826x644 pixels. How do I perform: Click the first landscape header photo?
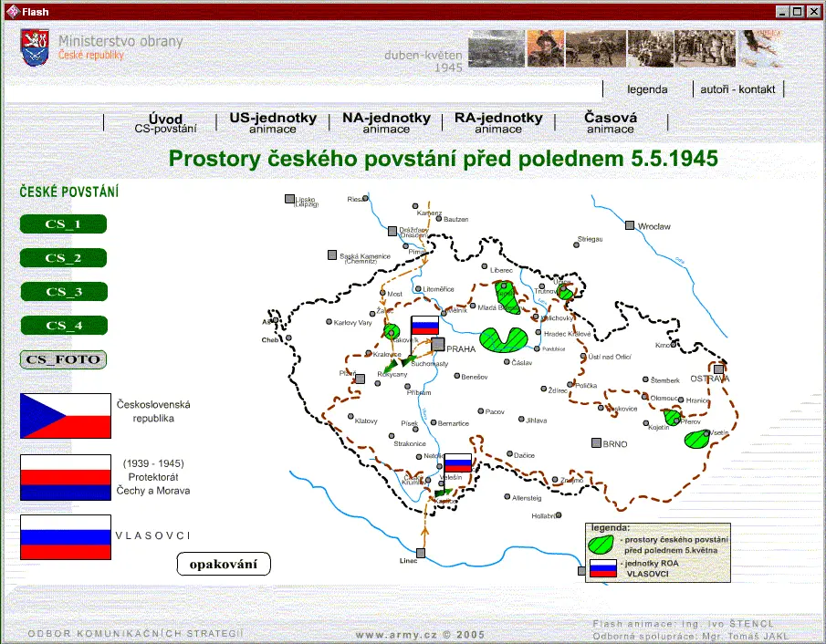pos(497,48)
